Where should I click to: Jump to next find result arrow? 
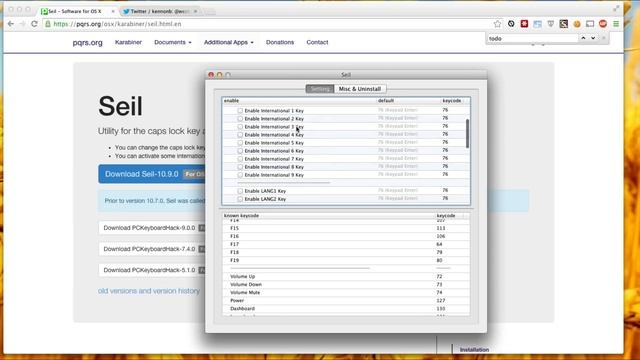point(593,38)
